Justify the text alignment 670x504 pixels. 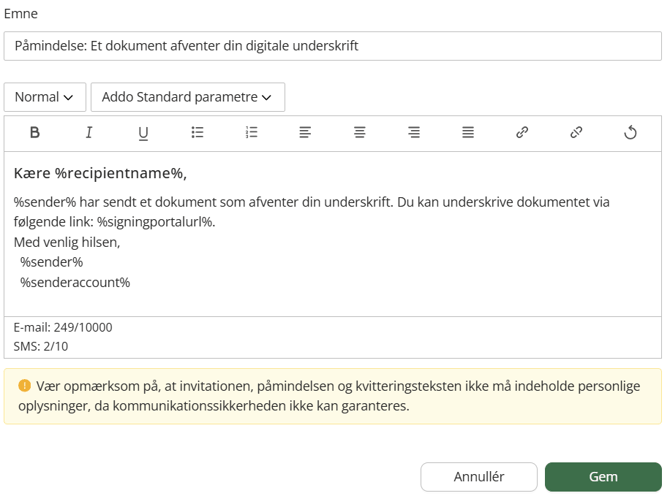point(468,133)
